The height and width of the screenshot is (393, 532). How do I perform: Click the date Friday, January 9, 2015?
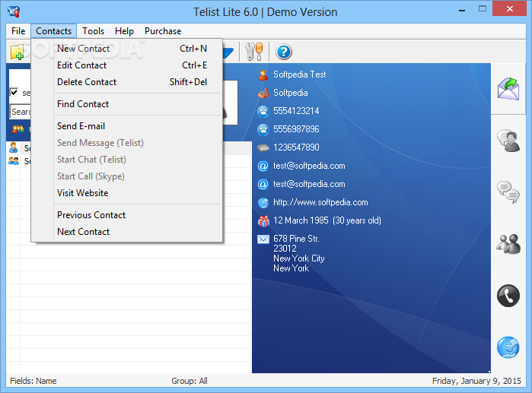pos(476,381)
